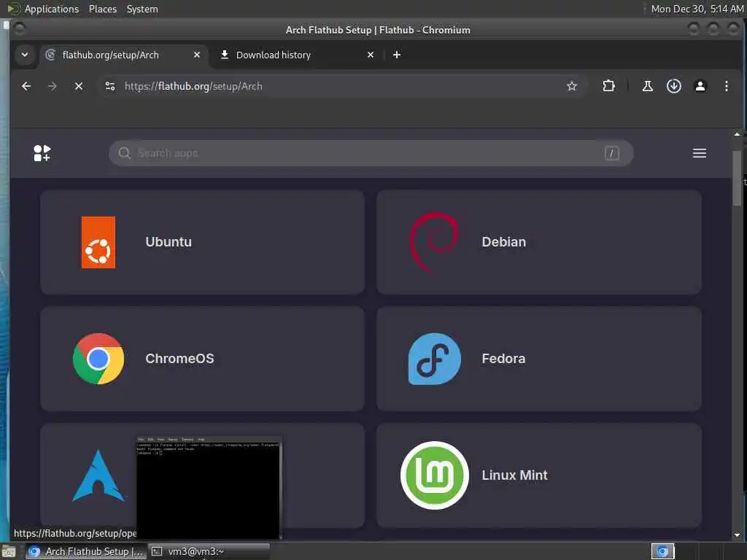Open the Fedora setup card
The height and width of the screenshot is (560, 747).
[539, 359]
